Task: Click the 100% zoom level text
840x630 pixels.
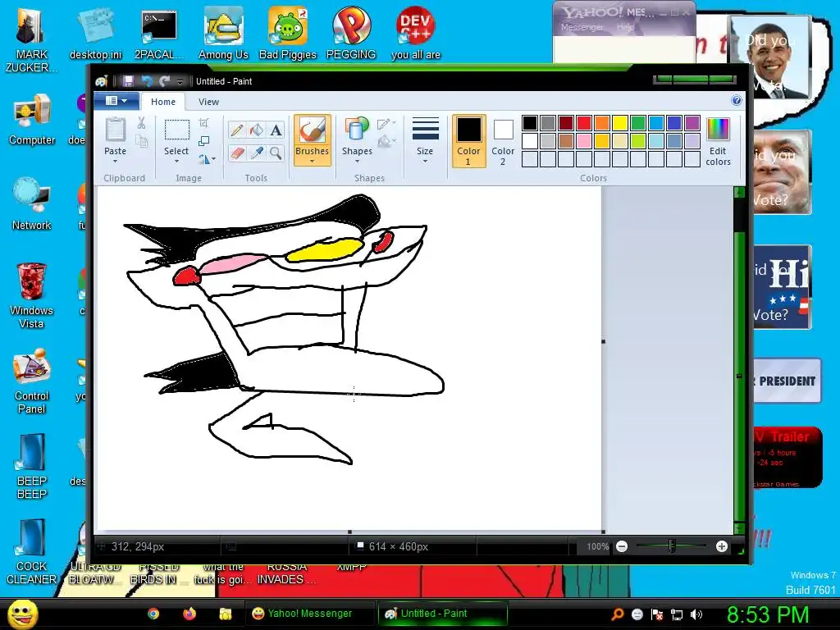Action: coord(597,546)
